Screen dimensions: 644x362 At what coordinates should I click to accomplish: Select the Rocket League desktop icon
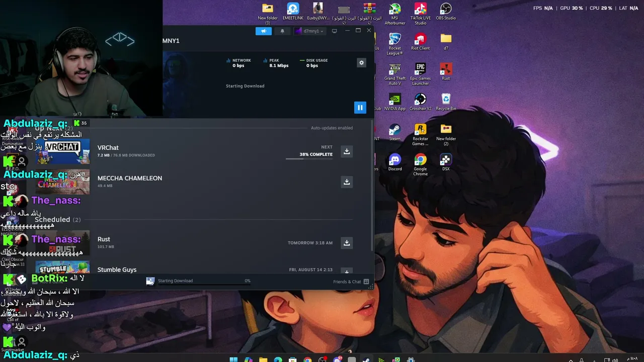click(x=395, y=44)
